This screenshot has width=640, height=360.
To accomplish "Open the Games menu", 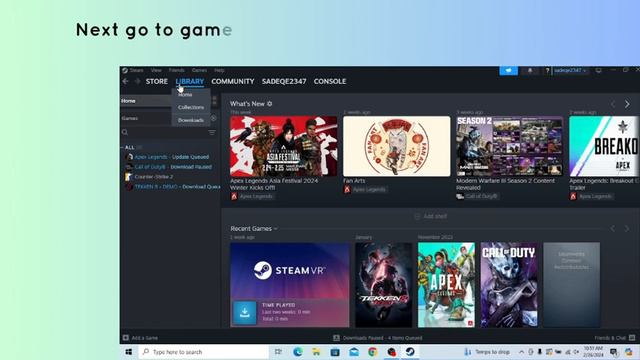I will click(199, 70).
